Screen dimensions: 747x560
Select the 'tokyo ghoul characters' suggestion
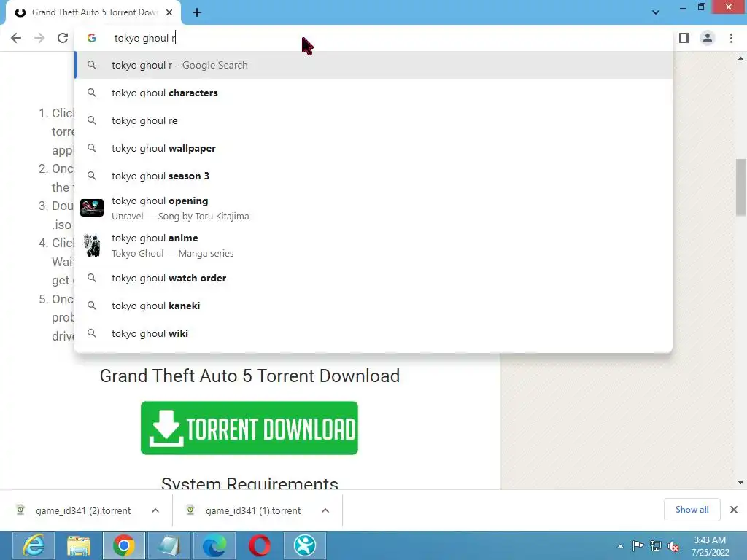click(373, 93)
